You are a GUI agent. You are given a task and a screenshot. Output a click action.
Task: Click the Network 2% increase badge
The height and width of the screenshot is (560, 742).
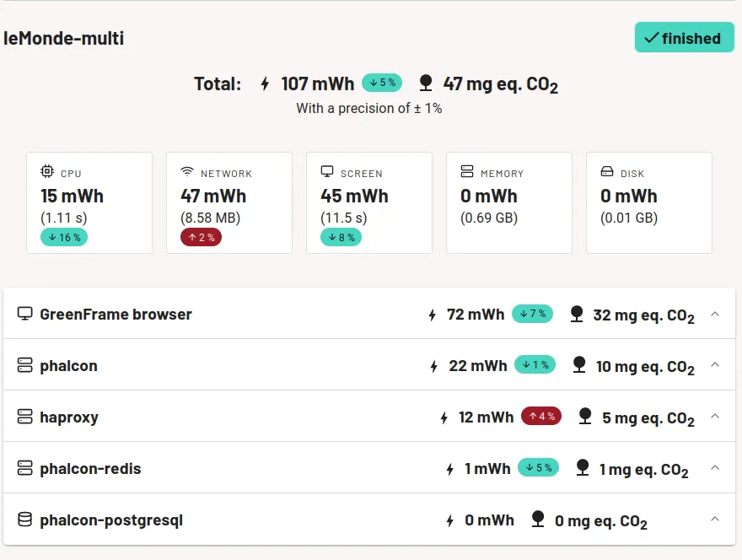pyautogui.click(x=202, y=238)
